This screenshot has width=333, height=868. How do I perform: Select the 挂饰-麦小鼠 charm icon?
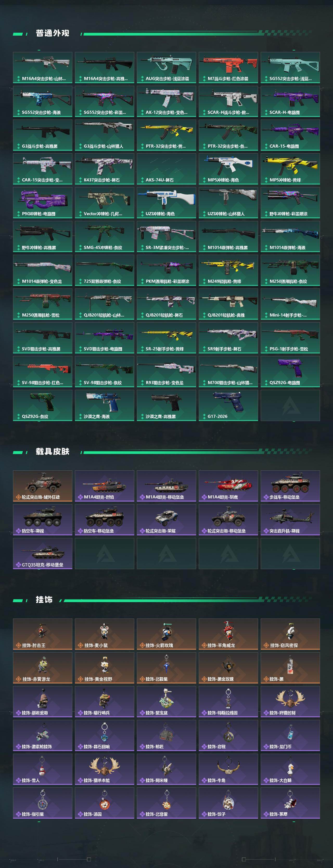click(105, 634)
